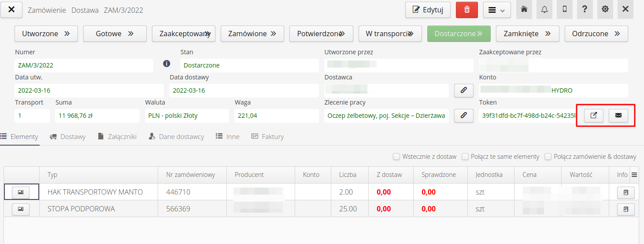
Task: Set status to Odrzucone
Action: (596, 34)
